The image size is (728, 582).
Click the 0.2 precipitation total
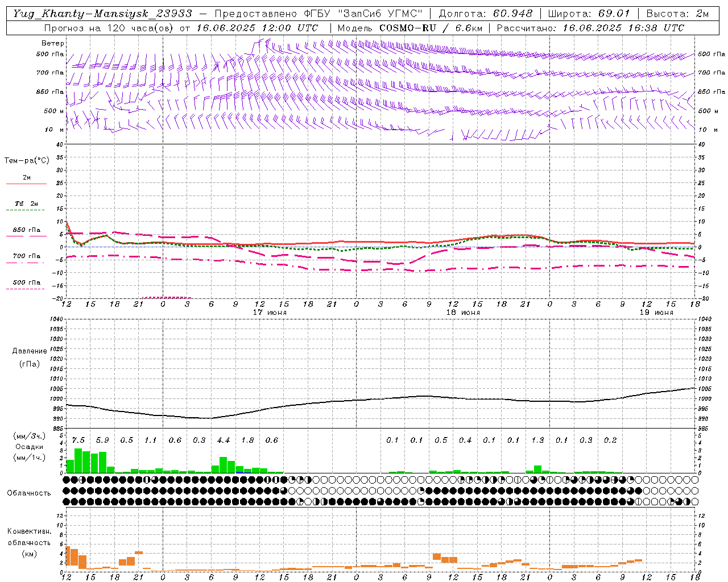610,440
